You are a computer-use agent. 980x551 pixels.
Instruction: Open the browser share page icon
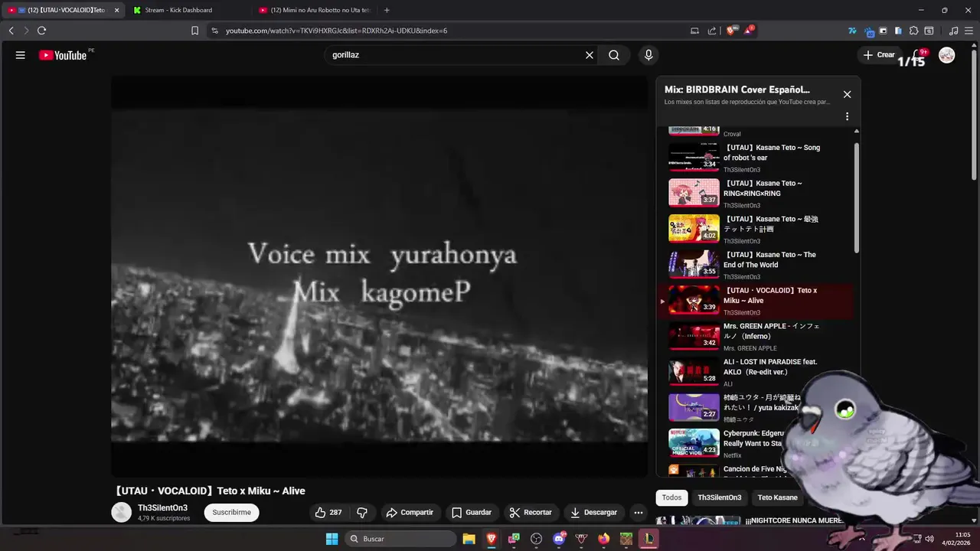(712, 31)
